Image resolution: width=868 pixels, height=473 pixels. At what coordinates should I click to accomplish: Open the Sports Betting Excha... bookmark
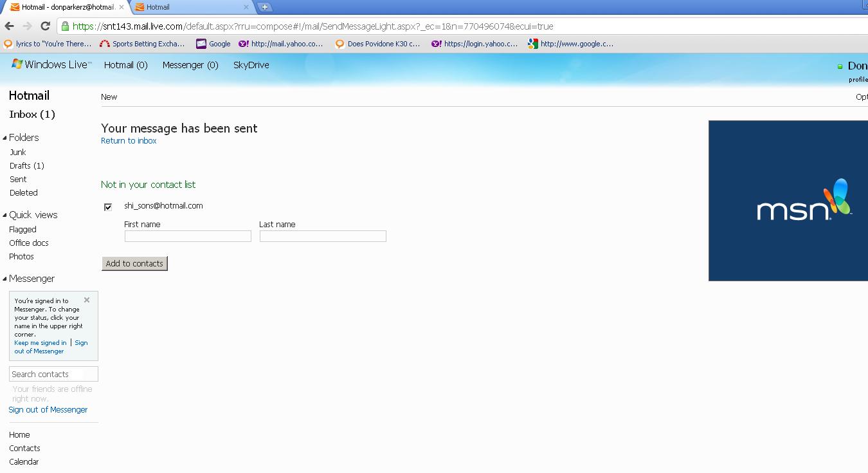tap(142, 44)
